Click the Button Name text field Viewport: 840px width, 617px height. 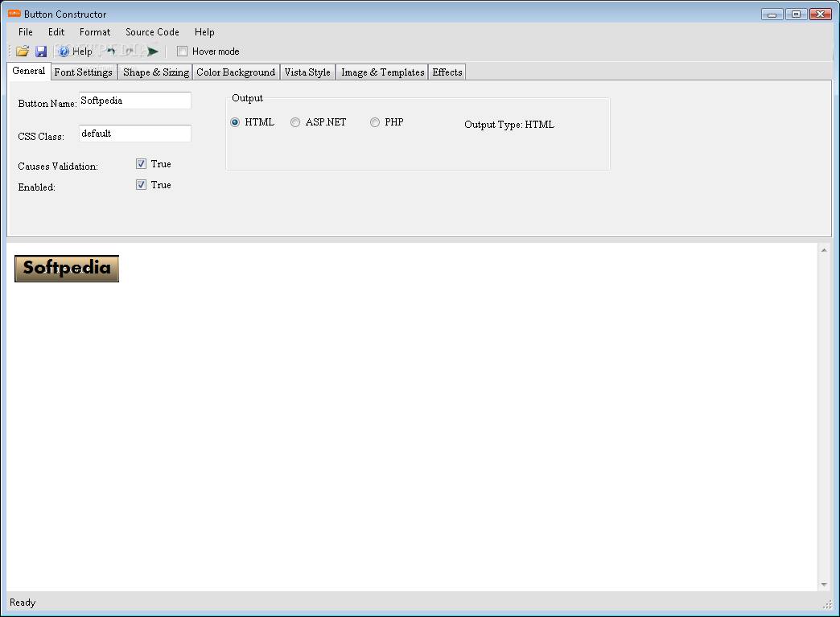coord(135,101)
